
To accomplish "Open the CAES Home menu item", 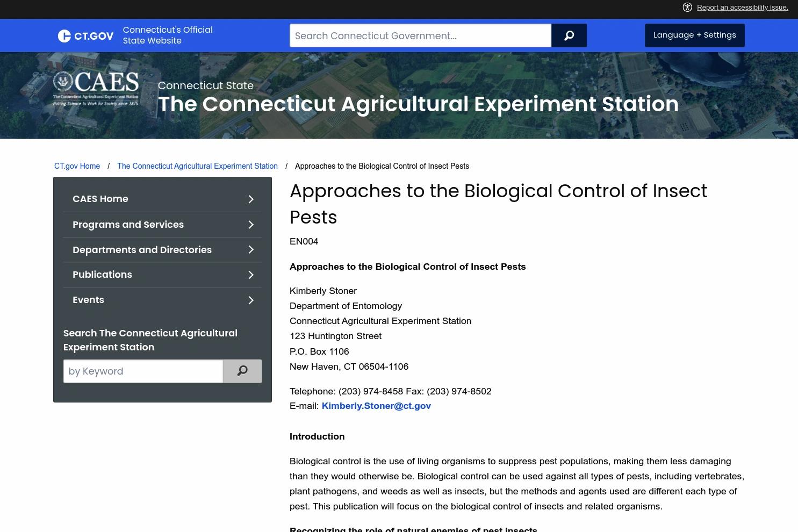I will tap(100, 199).
